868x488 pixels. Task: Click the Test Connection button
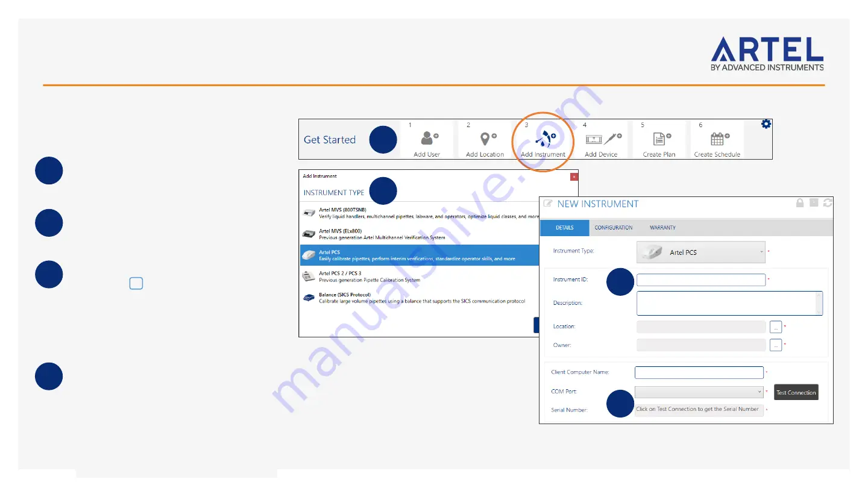pos(796,392)
